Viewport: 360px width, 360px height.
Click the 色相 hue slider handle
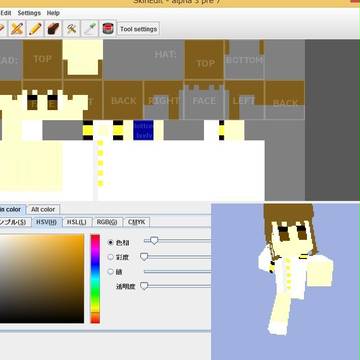(154, 240)
